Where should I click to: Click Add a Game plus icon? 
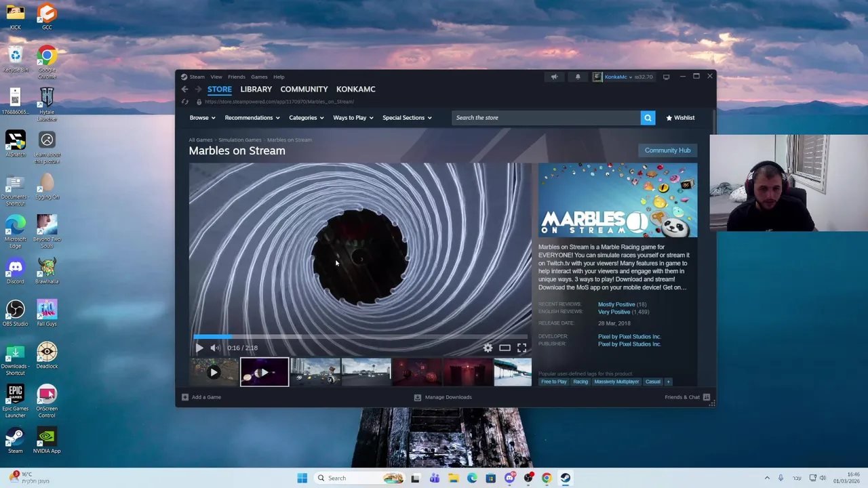(184, 397)
